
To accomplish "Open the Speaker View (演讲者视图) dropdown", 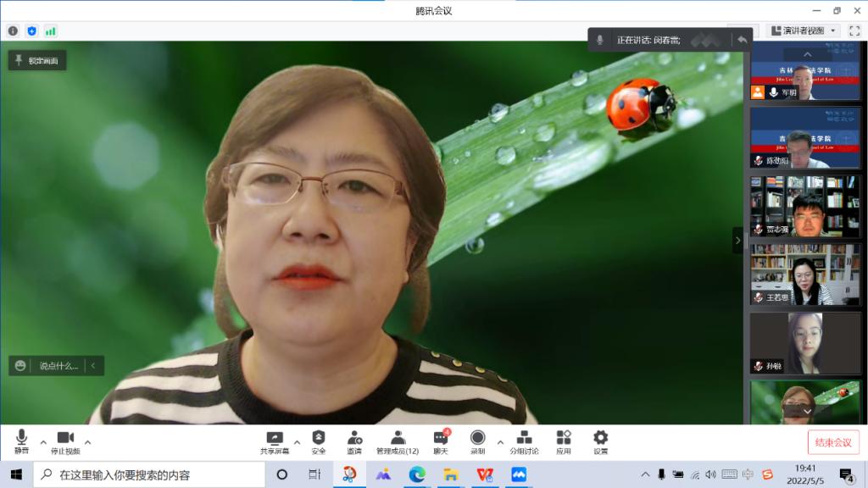I will coord(804,30).
